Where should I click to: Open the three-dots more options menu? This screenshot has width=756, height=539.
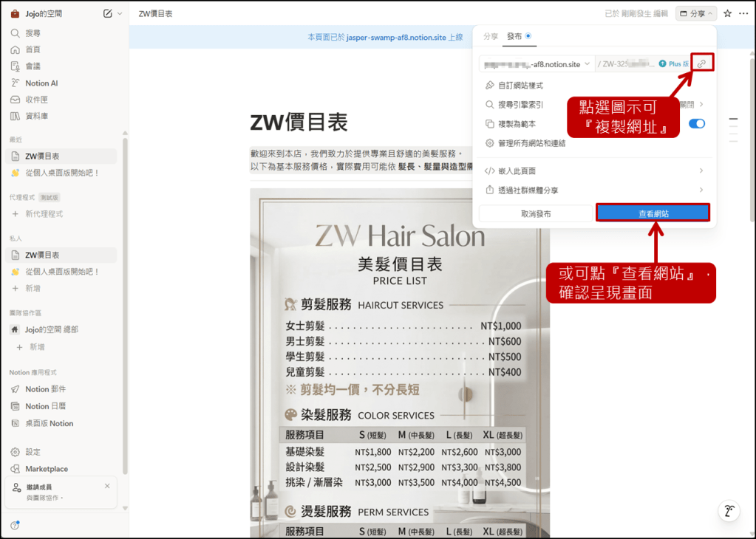[x=743, y=13]
